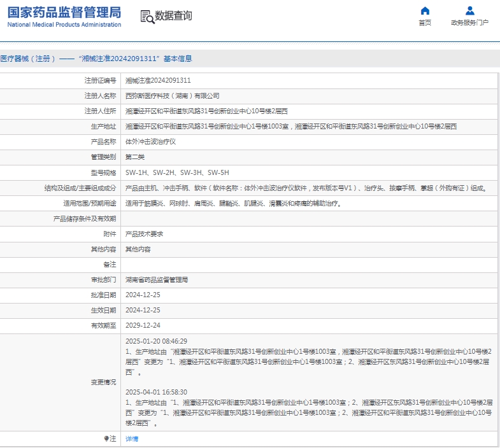Image resolution: width=500 pixels, height=448 pixels.
Task: Click the 数据查询 search document icon
Action: click(x=147, y=17)
